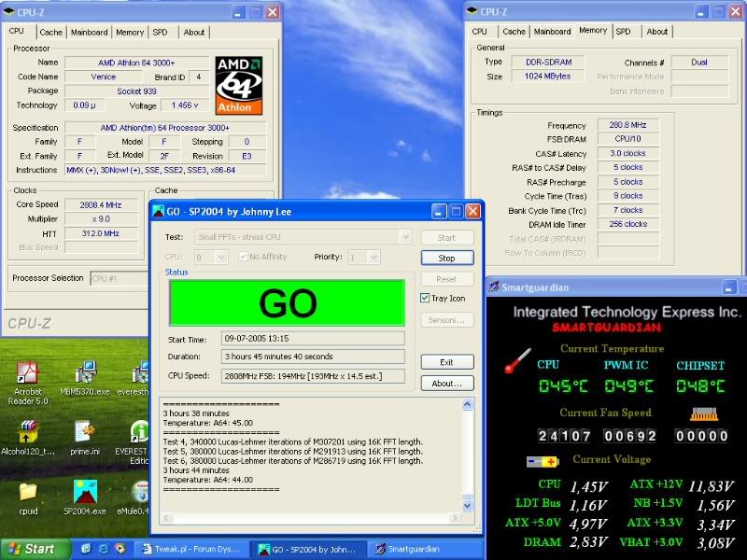The width and height of the screenshot is (747, 560).
Task: Click the Exit button in SP2004
Action: (x=447, y=362)
